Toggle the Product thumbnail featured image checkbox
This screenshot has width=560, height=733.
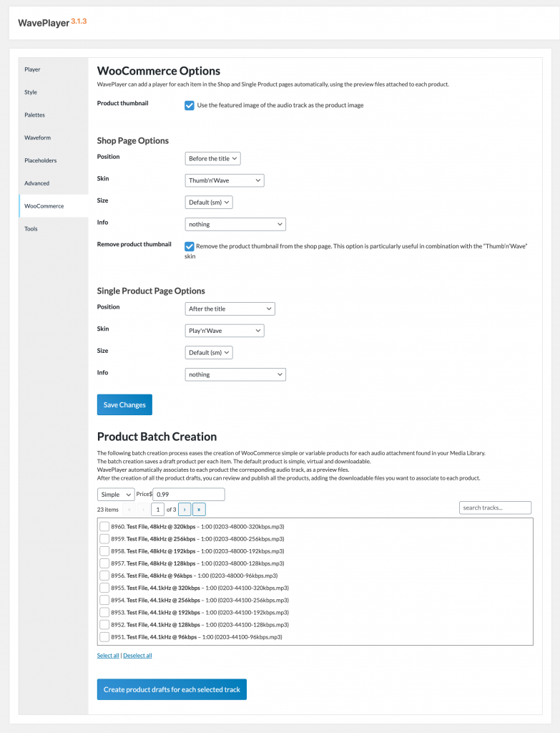(190, 105)
